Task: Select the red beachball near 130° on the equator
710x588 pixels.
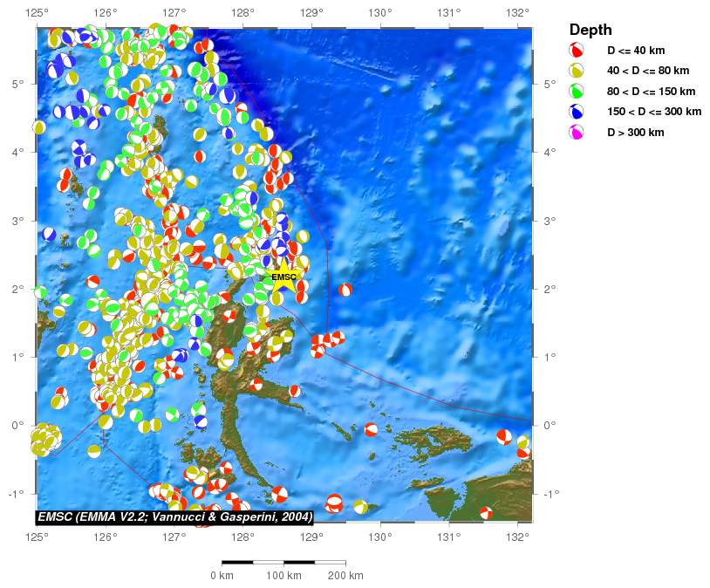Action: [x=371, y=430]
